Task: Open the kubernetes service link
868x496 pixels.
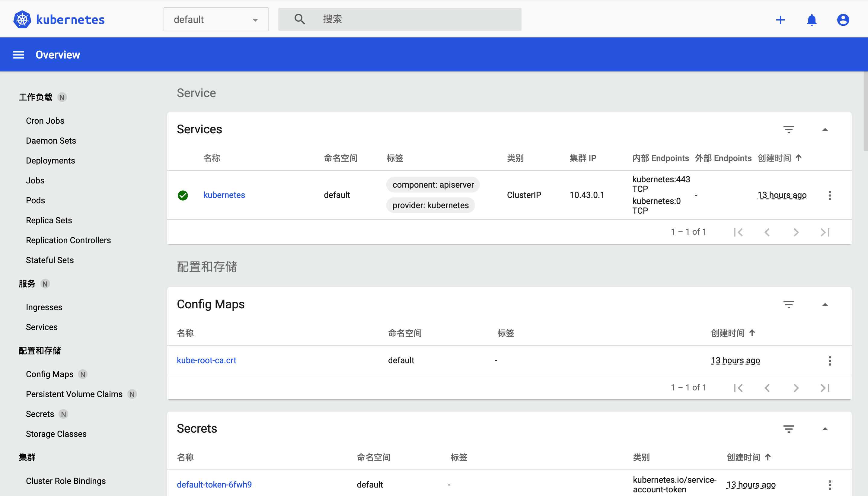Action: click(224, 195)
